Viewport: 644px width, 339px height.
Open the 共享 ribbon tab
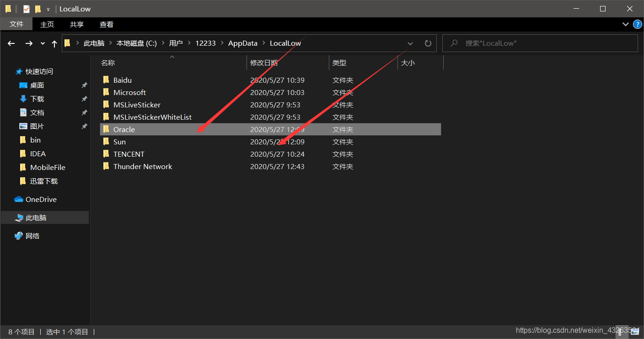tap(77, 24)
